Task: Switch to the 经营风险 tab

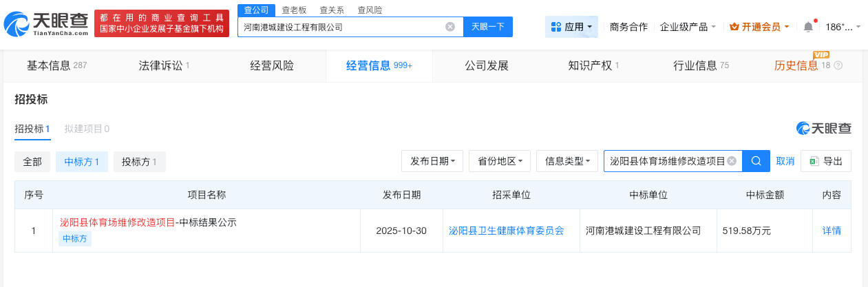Action: (272, 65)
